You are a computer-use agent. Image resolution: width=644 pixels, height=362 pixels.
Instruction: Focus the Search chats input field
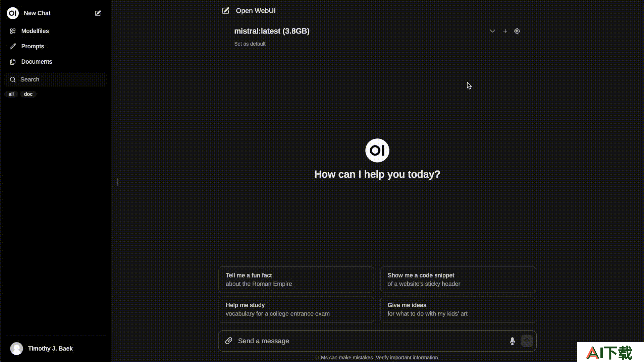56,79
